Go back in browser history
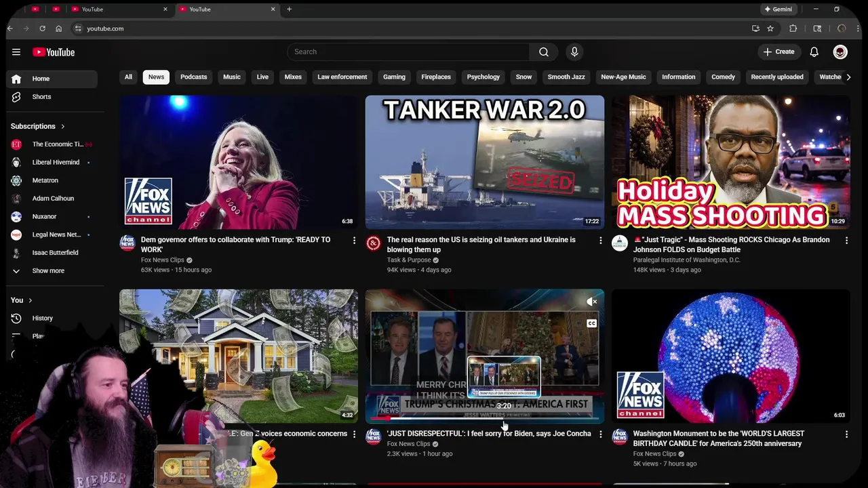868x488 pixels. 10,28
